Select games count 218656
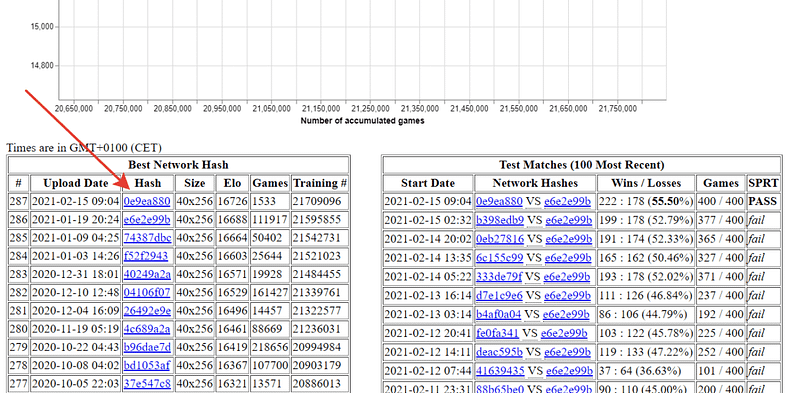788x393 pixels. [x=270, y=347]
